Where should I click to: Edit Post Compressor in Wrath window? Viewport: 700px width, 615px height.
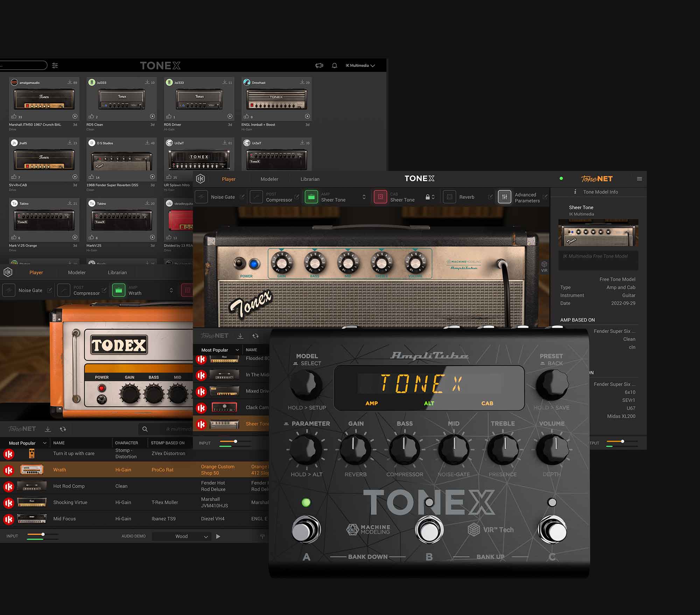[104, 290]
